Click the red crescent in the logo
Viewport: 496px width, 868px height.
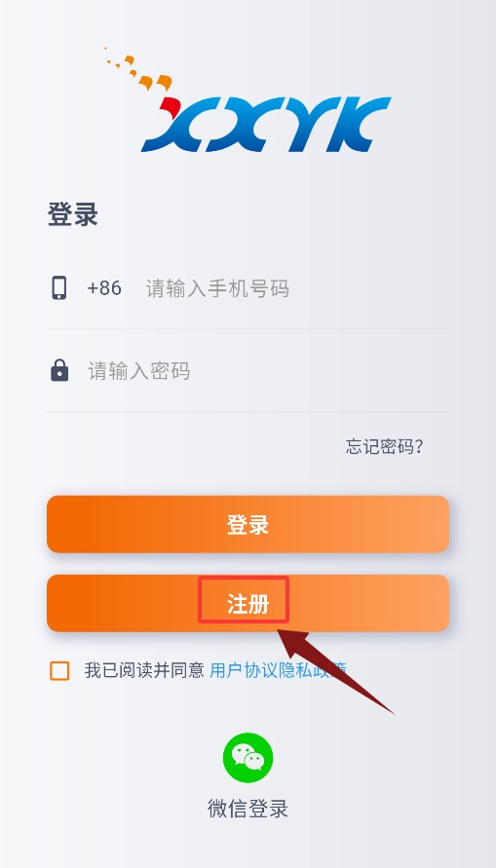click(170, 106)
